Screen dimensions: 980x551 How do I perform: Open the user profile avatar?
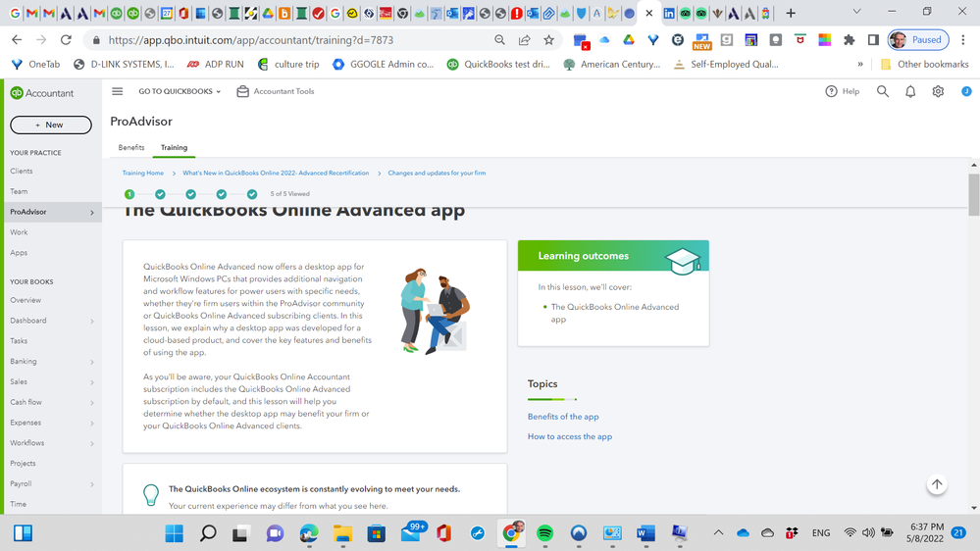click(966, 91)
